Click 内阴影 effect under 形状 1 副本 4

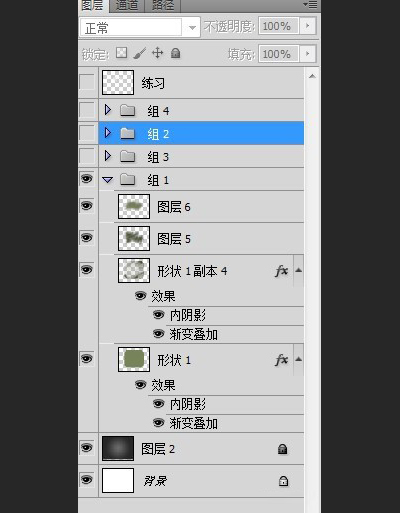click(188, 315)
